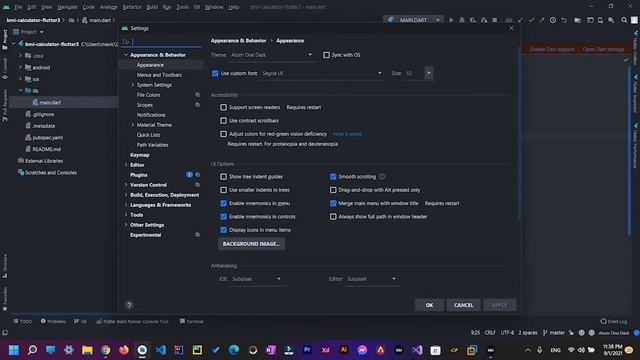
Task: Open the Tools menu
Action: click(x=182, y=7)
